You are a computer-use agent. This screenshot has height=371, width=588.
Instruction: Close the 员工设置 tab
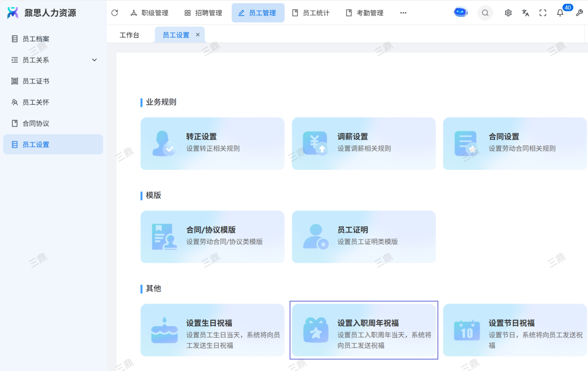[x=198, y=35]
